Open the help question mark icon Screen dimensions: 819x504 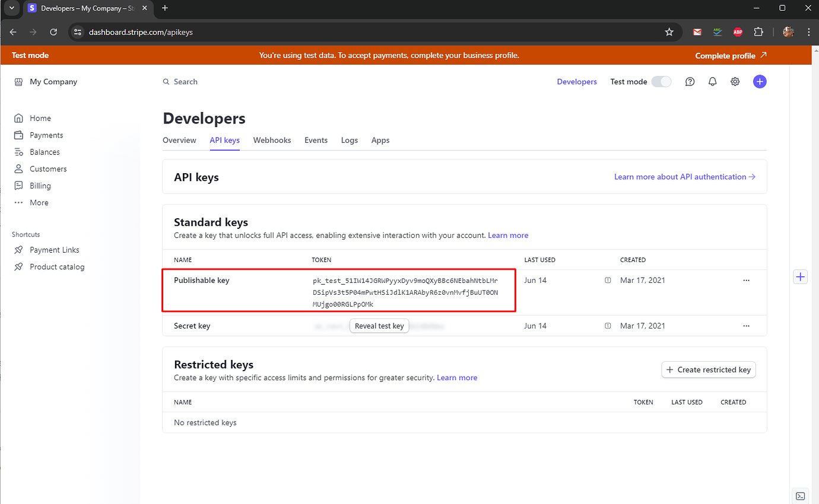coord(690,81)
